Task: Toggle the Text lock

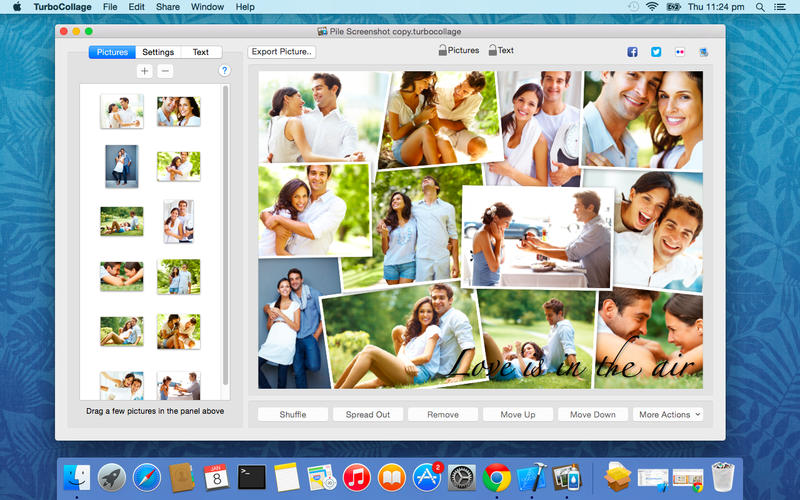Action: point(492,51)
